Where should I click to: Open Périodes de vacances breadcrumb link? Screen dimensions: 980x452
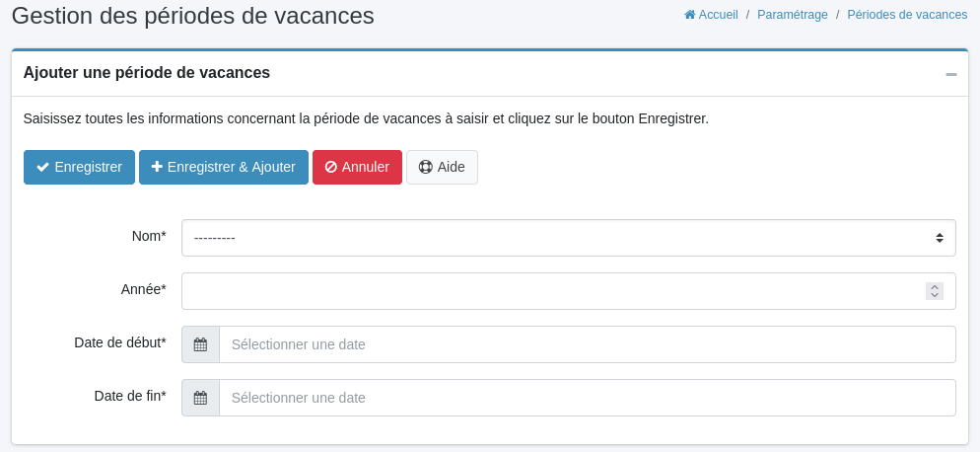[907, 15]
